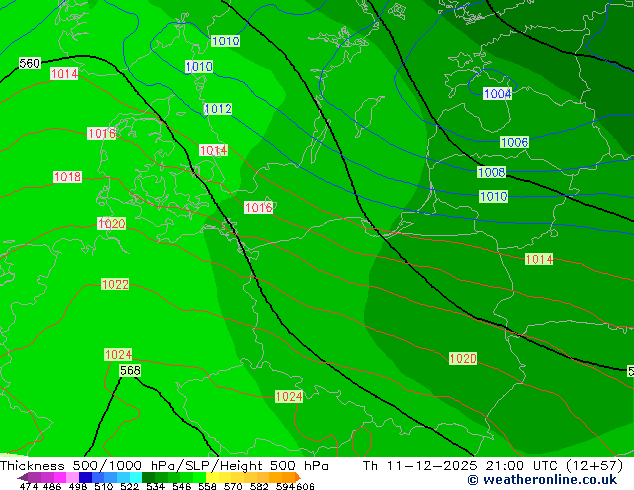634x490 pixels.
Task: Click the legend value 546
Action: coord(182,486)
